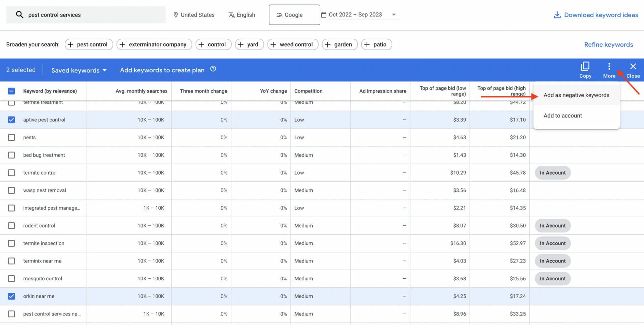The width and height of the screenshot is (644, 325).
Task: Click Add keywords to create plan
Action: (162, 70)
